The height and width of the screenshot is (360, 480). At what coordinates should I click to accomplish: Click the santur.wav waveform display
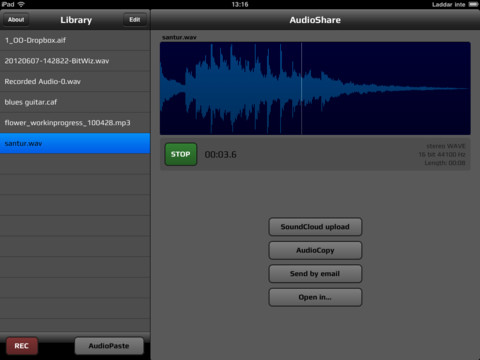pyautogui.click(x=315, y=88)
